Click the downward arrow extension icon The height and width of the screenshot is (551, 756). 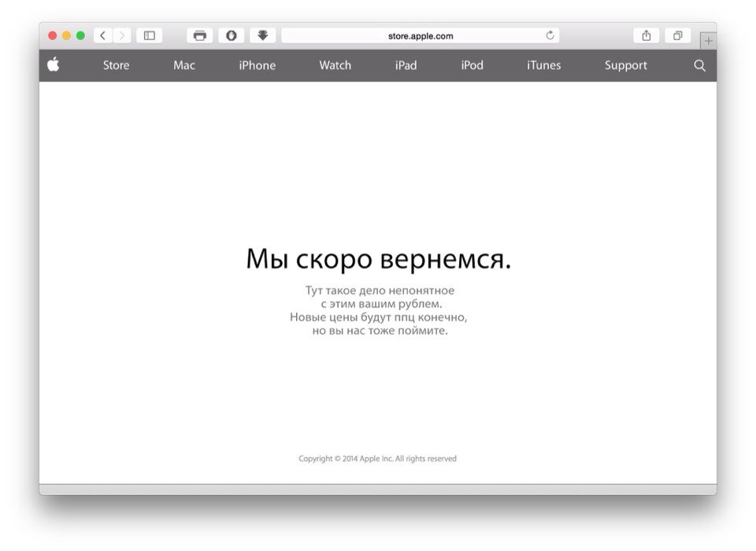coord(263,35)
